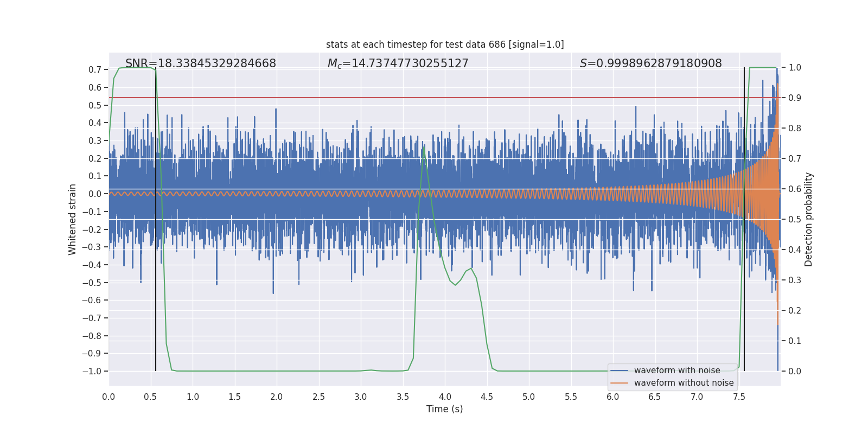Select the 0.1 tick on the Detection probability axis

(795, 341)
